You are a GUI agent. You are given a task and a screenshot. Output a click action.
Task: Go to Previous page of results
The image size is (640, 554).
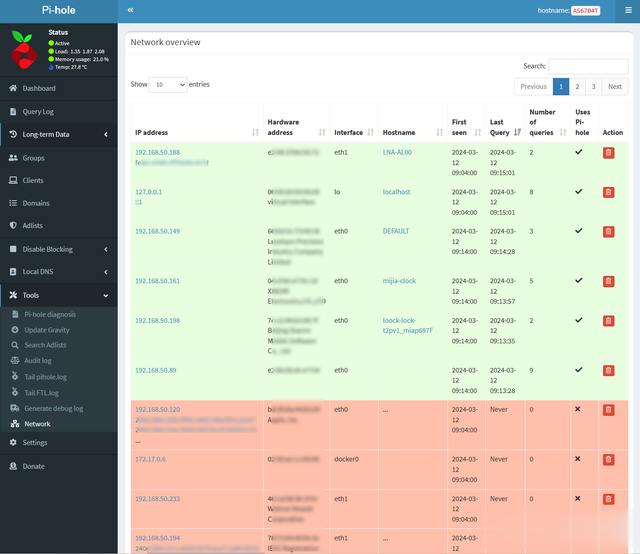tap(533, 87)
